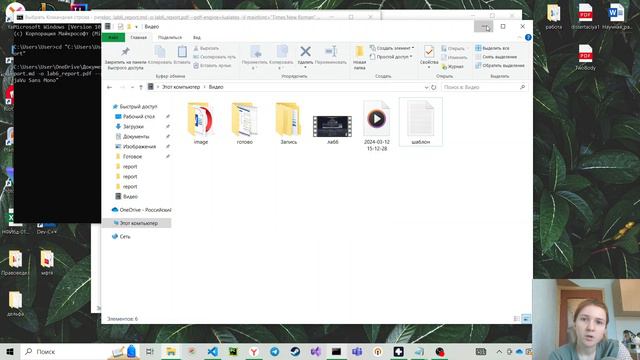Open OneDrive in the navigation pane
640x360 pixels.
tap(142, 210)
